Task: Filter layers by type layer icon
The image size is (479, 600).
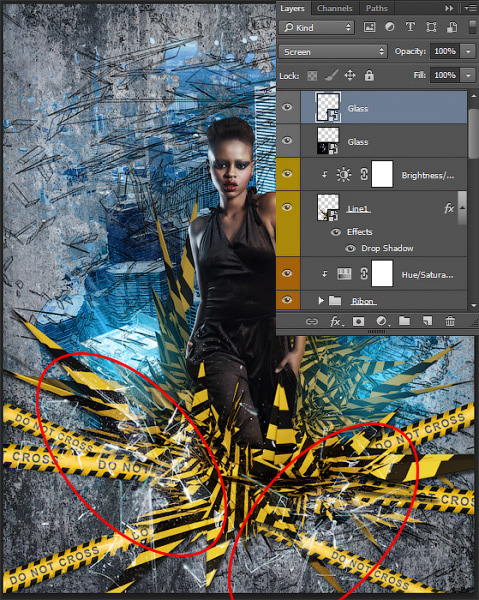Action: [x=410, y=27]
